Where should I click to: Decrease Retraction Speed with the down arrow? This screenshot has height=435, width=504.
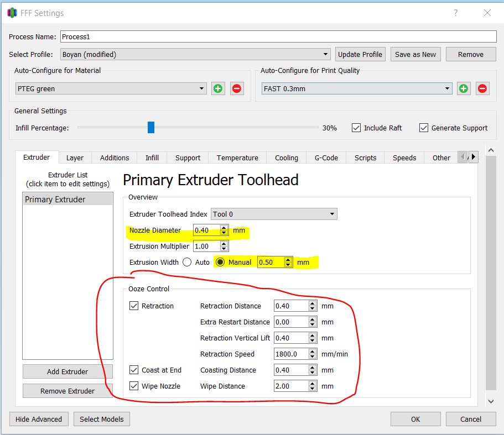(x=313, y=357)
